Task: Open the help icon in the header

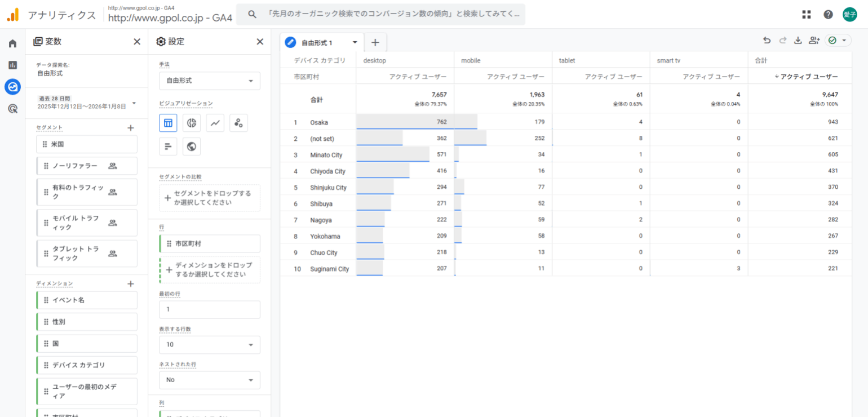Action: 828,14
